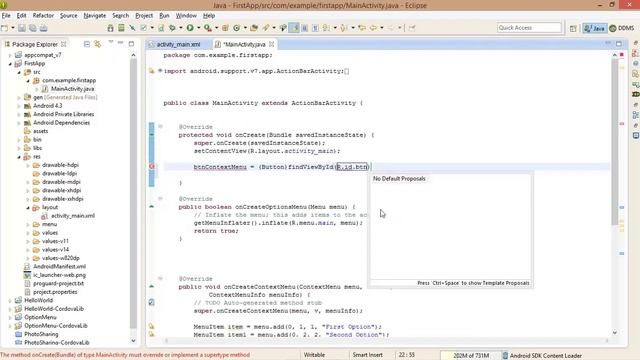Switch to the activity_main.xml tab
The height and width of the screenshot is (360, 640).
coord(178,44)
